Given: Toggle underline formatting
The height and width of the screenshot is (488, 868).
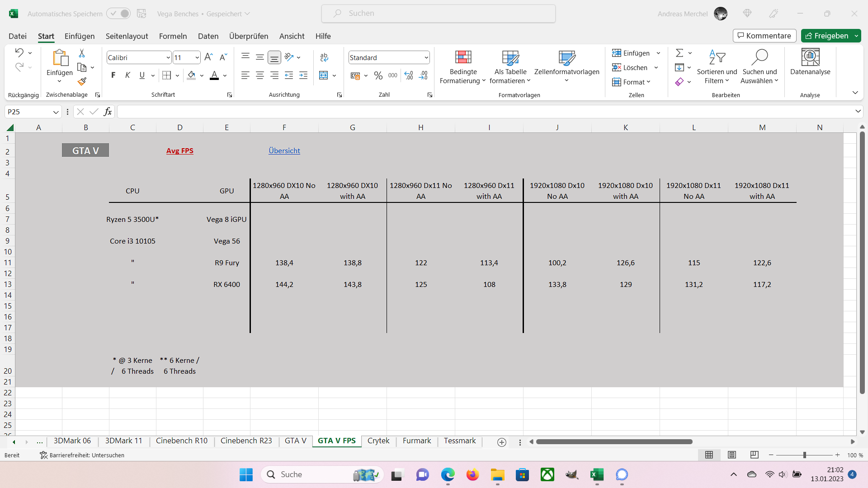Looking at the screenshot, I should (142, 75).
